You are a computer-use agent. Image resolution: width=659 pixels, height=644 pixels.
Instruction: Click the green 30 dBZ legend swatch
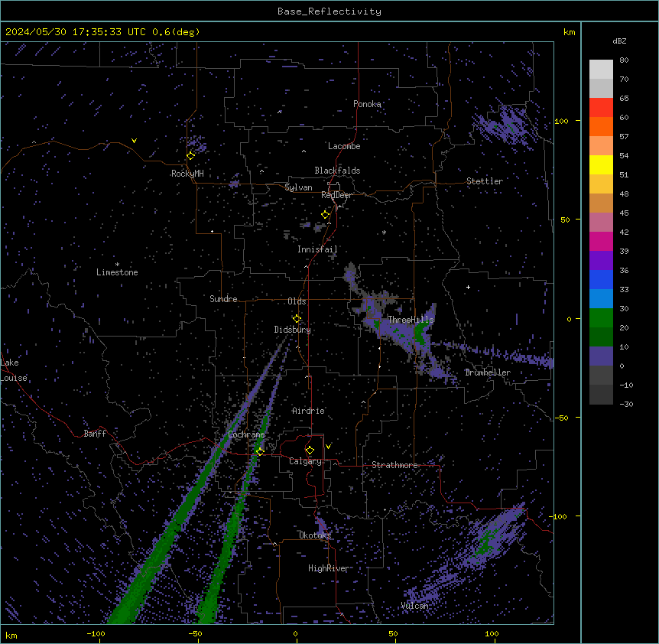click(x=601, y=318)
